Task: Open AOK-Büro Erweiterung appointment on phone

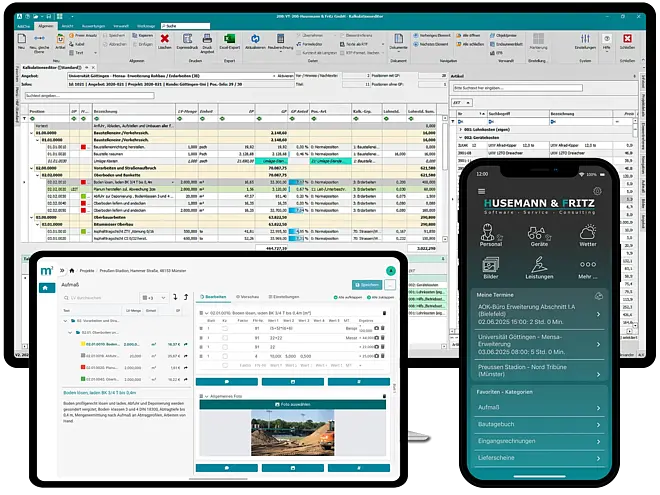Action: click(540, 314)
